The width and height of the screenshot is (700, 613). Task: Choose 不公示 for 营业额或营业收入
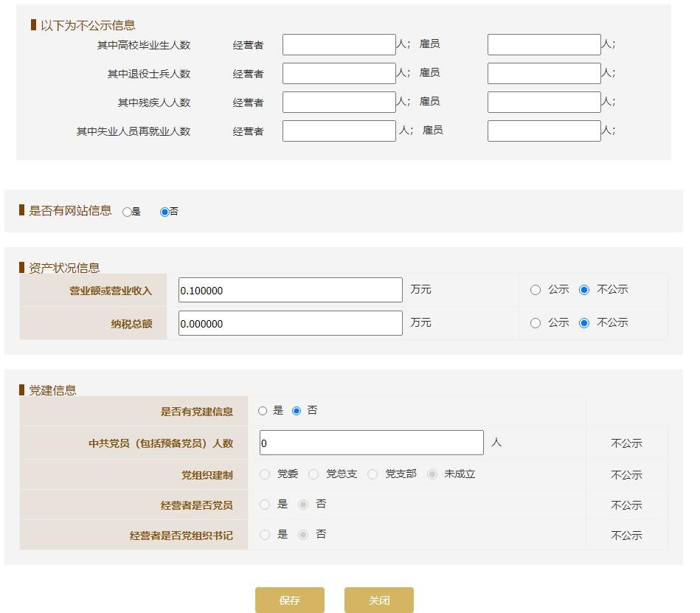click(584, 290)
